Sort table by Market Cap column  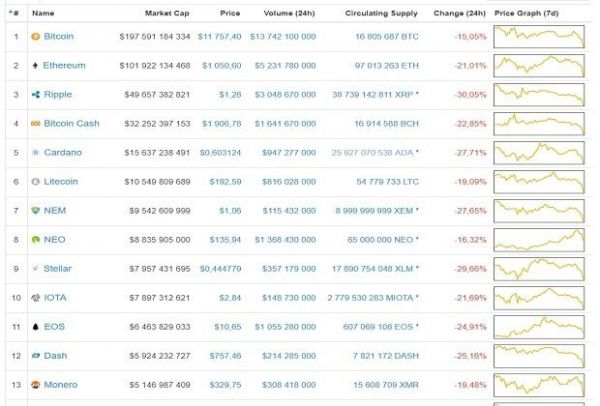coord(167,13)
